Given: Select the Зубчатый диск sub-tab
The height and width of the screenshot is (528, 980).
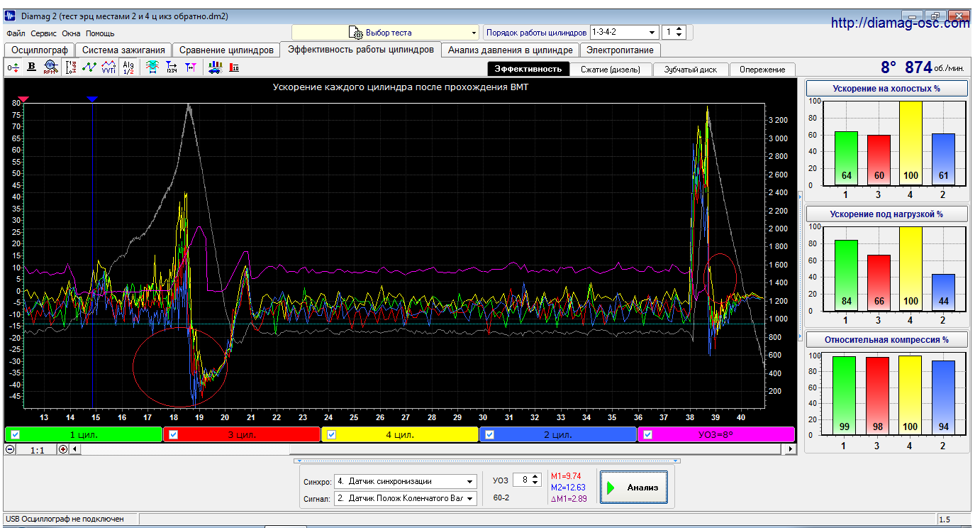Looking at the screenshot, I should point(690,69).
